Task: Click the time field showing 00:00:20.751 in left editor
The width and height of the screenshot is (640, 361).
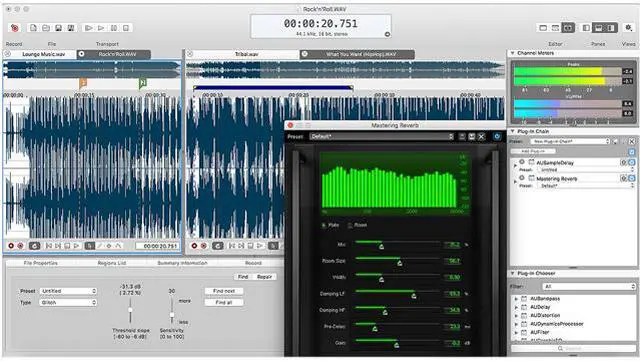Action: pyautogui.click(x=158, y=246)
